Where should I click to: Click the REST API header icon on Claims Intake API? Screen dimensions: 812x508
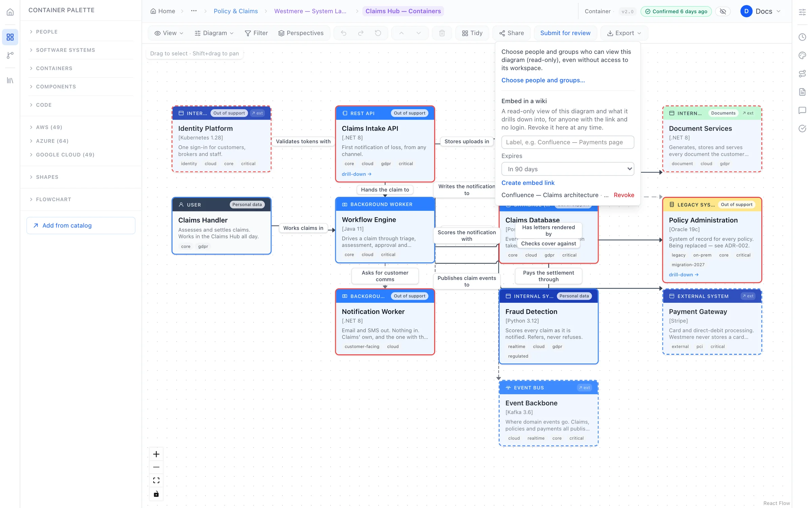(x=345, y=113)
